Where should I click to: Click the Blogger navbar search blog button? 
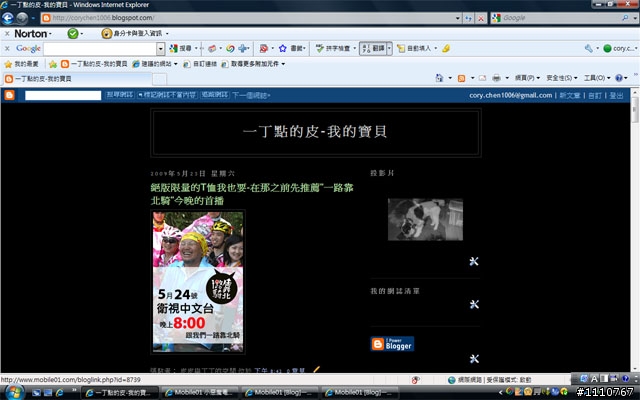119,95
